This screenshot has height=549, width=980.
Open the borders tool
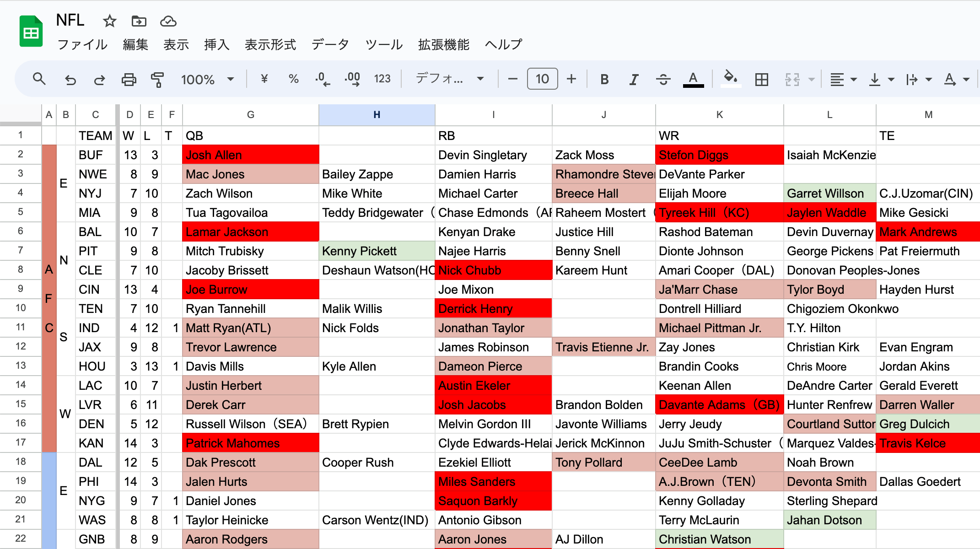coord(762,80)
